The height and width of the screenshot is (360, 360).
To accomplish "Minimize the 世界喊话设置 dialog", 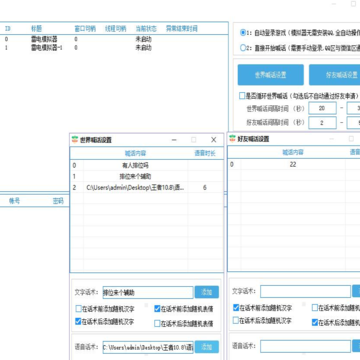I will pos(174,140).
